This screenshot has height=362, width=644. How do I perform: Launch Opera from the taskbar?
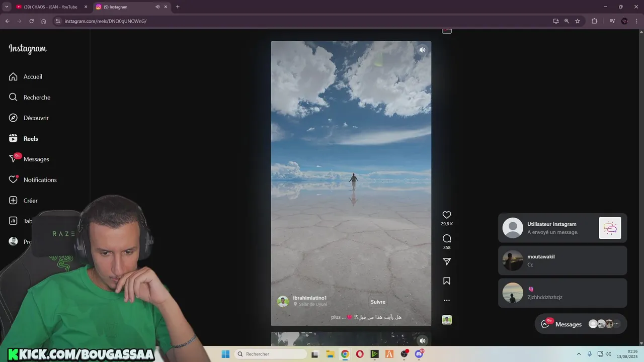(360, 354)
